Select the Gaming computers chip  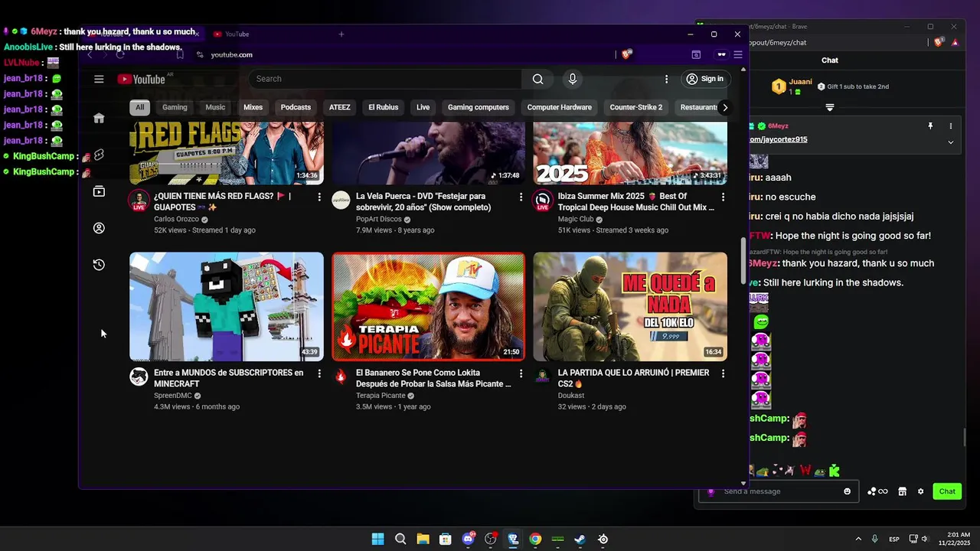pyautogui.click(x=478, y=107)
